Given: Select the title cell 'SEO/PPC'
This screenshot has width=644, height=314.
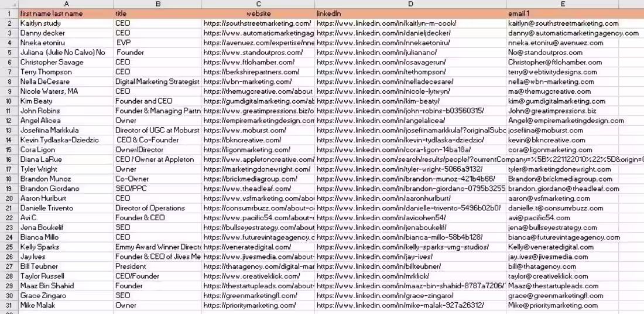Looking at the screenshot, I should coord(157,189).
